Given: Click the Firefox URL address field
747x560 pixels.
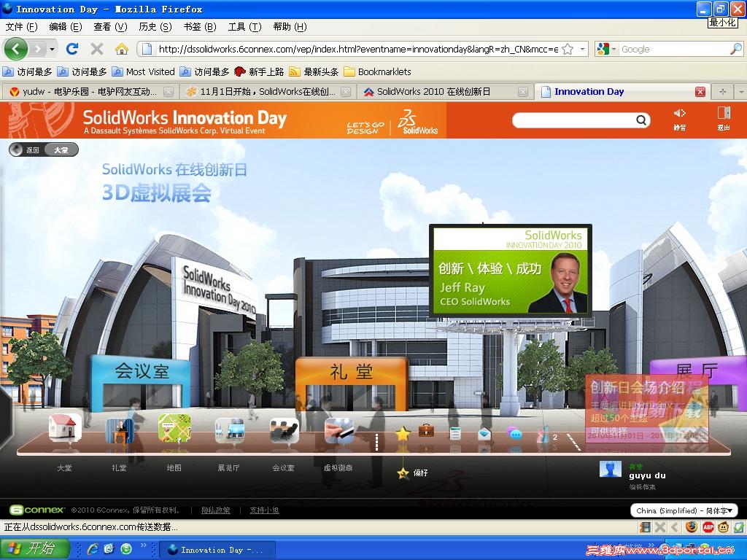Looking at the screenshot, I should [x=358, y=49].
